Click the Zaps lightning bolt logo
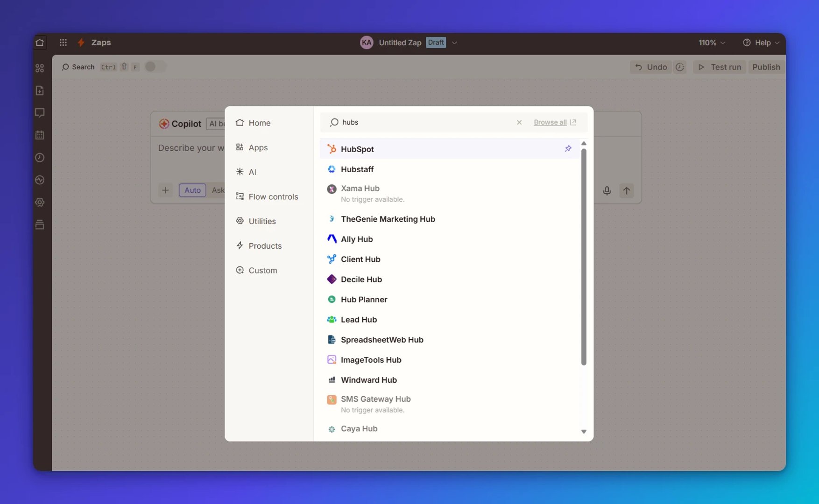 click(81, 42)
